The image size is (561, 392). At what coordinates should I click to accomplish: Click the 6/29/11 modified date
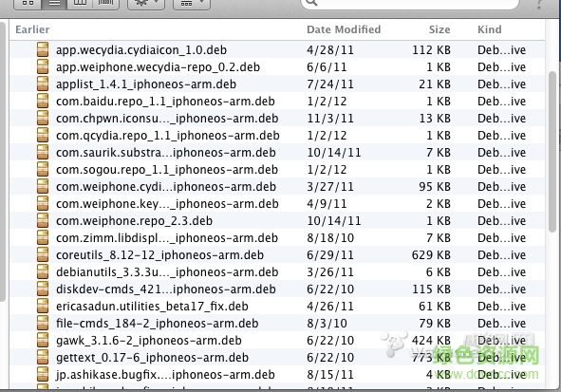point(330,255)
